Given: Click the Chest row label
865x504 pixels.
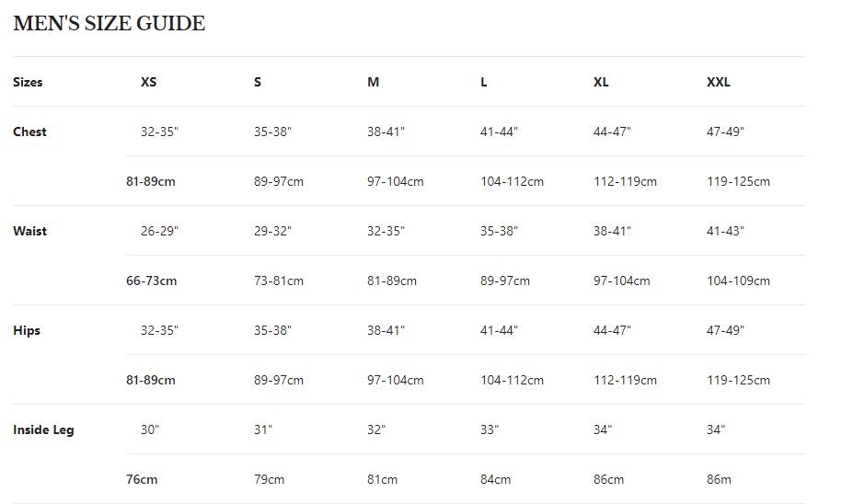Looking at the screenshot, I should click(x=29, y=132).
